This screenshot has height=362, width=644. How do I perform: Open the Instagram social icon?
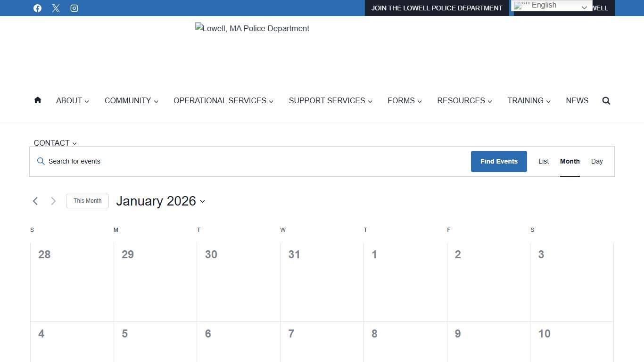(x=74, y=8)
